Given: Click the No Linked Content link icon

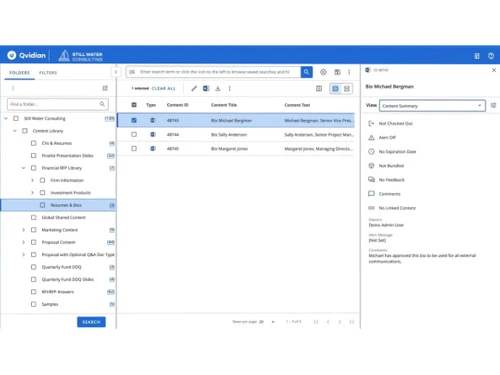Looking at the screenshot, I should pyautogui.click(x=371, y=208).
